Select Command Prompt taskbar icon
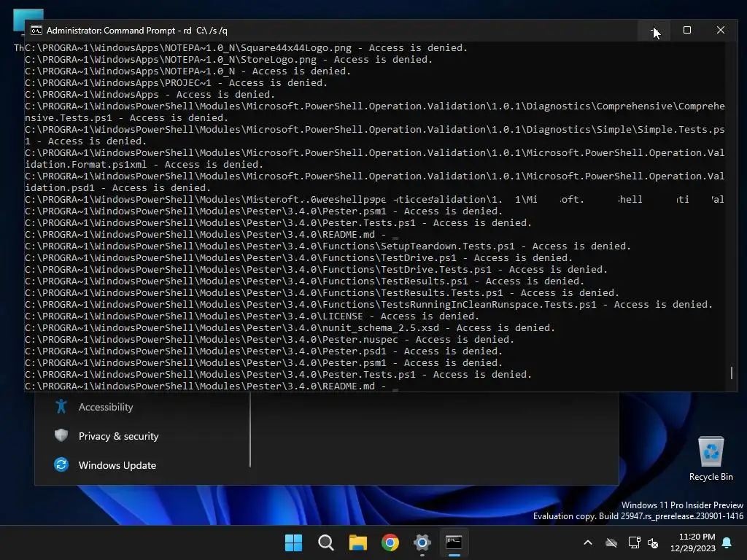Screen dimensions: 747x560 click(x=454, y=542)
